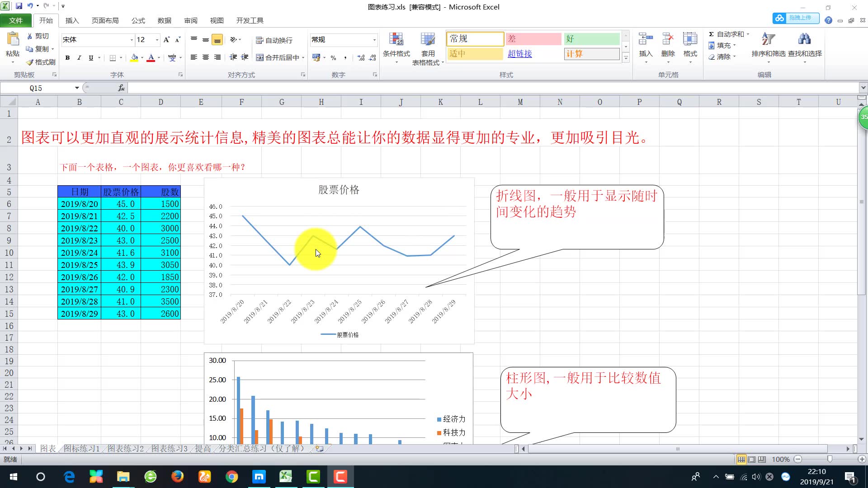Open the Insert ribbon tab

72,20
